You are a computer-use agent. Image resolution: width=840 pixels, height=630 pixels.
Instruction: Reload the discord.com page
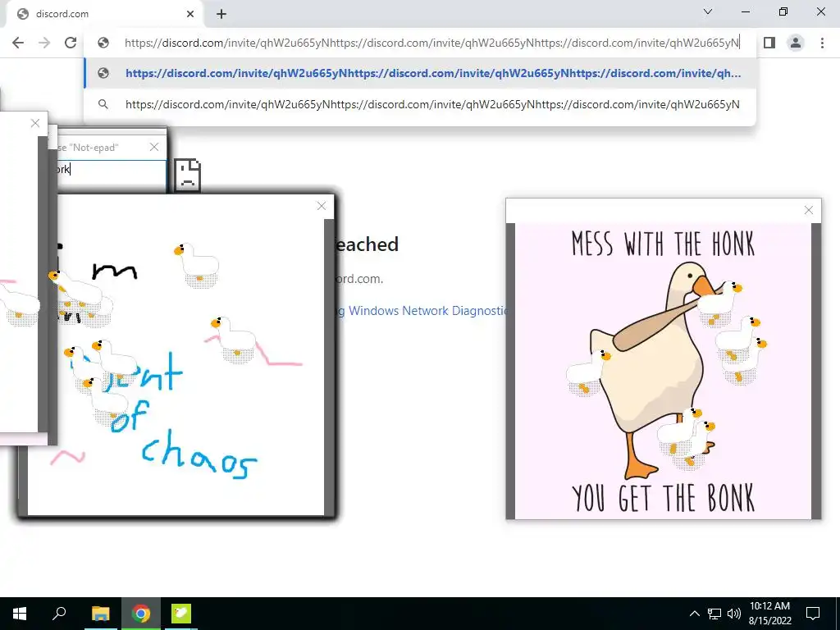pyautogui.click(x=71, y=43)
